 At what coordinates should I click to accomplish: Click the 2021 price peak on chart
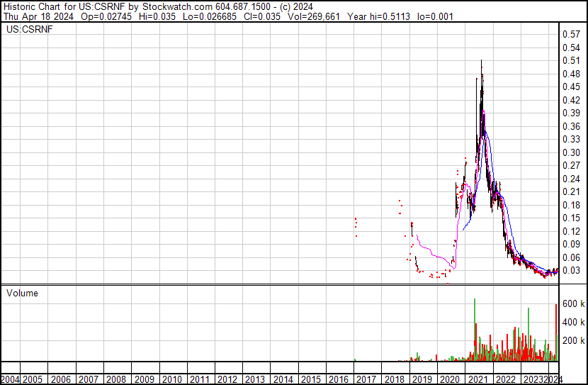[x=482, y=62]
